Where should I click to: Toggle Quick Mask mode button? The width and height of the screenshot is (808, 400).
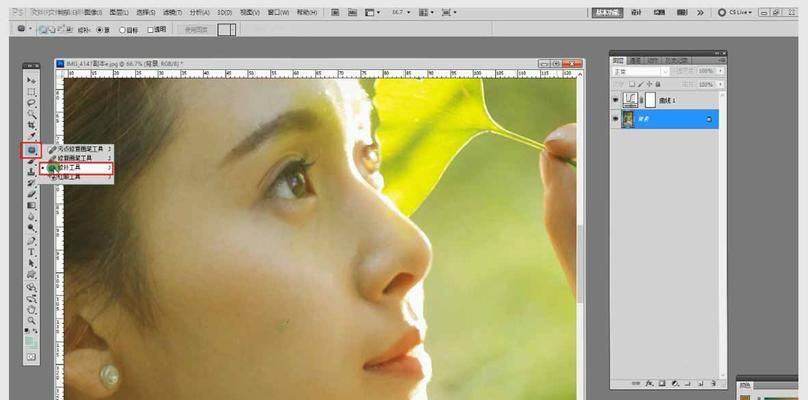click(32, 357)
